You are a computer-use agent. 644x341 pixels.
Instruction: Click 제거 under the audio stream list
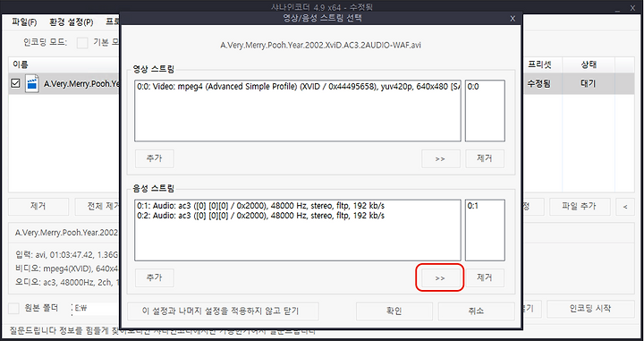(485, 277)
